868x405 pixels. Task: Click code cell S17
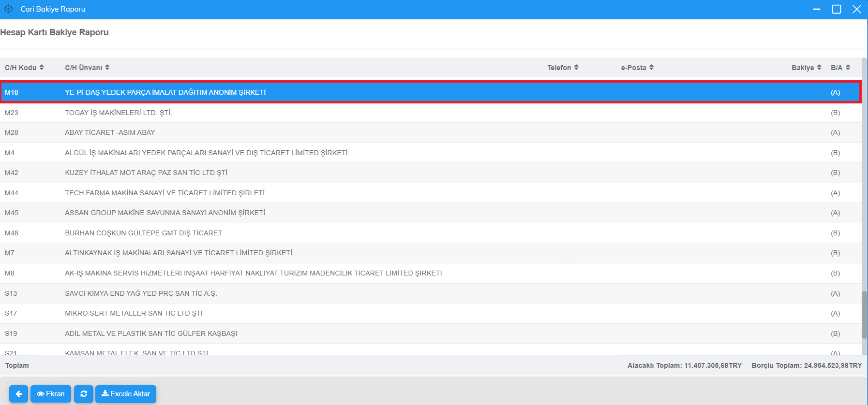[11, 313]
